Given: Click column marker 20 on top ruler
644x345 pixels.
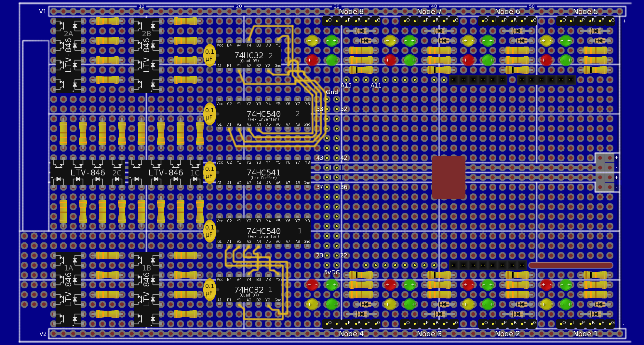Looking at the screenshot, I should [x=239, y=6].
